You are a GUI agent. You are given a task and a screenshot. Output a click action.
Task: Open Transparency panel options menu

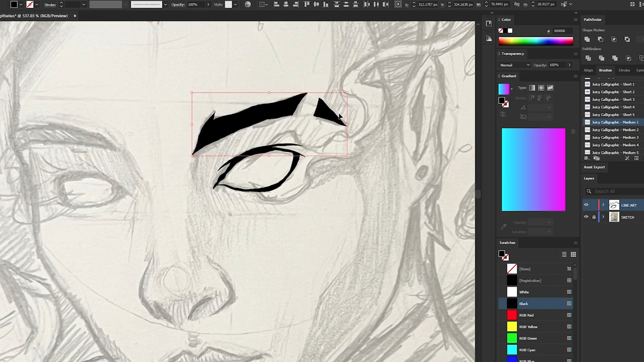[576, 54]
